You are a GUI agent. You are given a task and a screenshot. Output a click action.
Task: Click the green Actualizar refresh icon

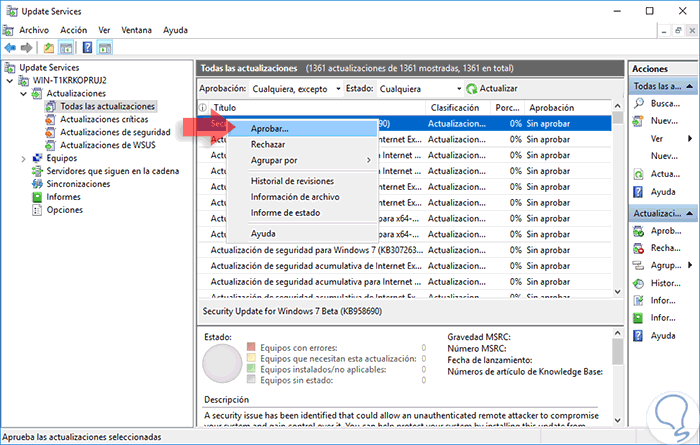tap(471, 89)
